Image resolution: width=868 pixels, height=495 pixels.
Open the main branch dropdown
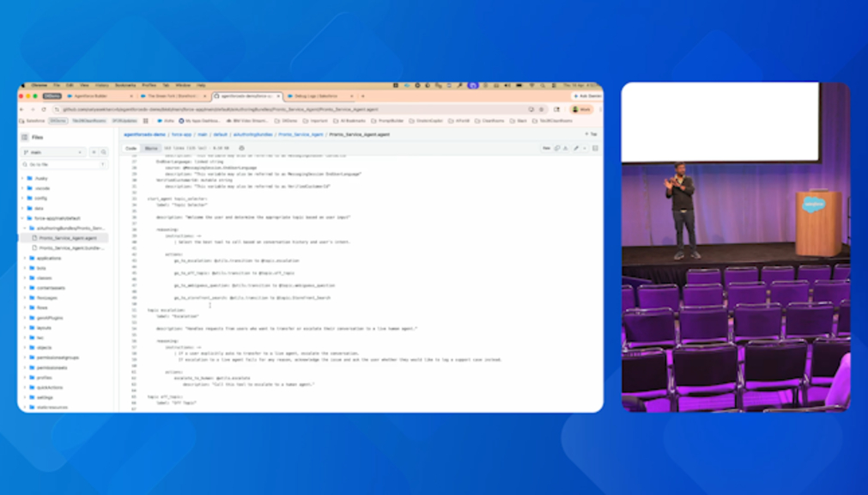click(53, 152)
